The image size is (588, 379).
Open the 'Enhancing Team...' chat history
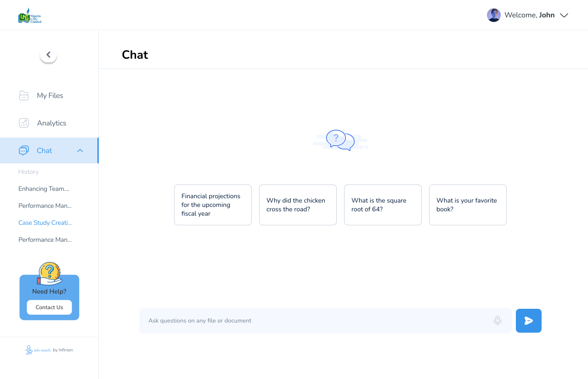pyautogui.click(x=44, y=189)
